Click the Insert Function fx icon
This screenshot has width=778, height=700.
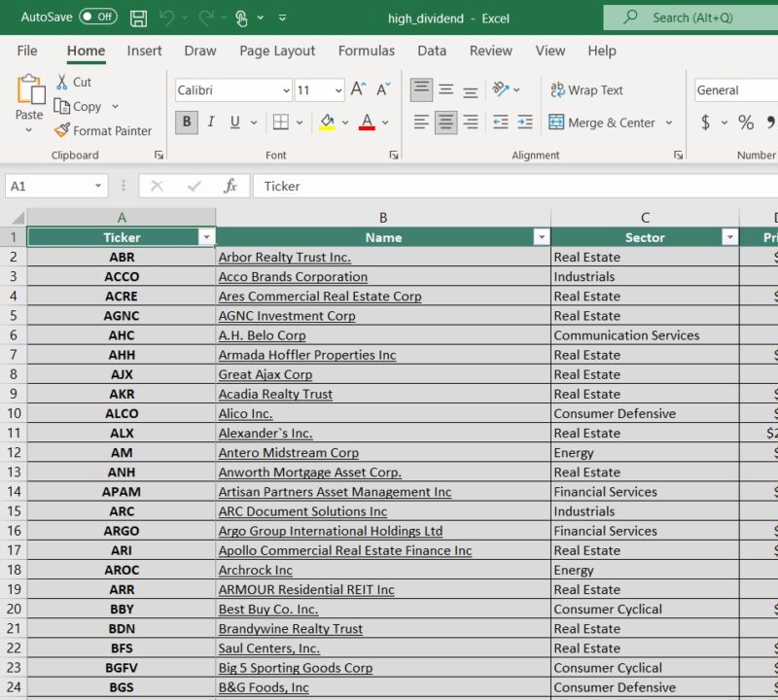tap(230, 186)
